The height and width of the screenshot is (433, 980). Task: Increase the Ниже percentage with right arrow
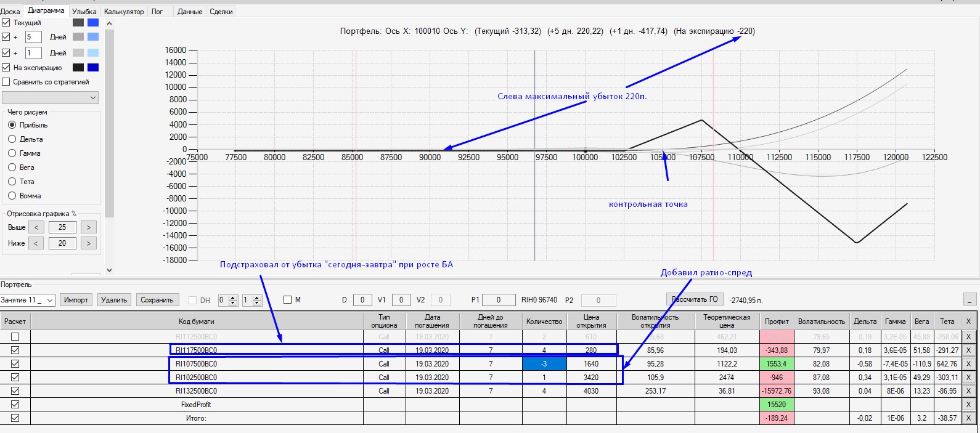tap(89, 243)
